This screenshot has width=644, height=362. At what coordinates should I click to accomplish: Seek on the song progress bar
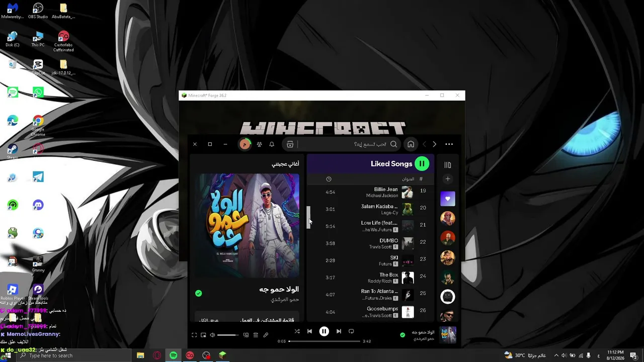point(325,341)
